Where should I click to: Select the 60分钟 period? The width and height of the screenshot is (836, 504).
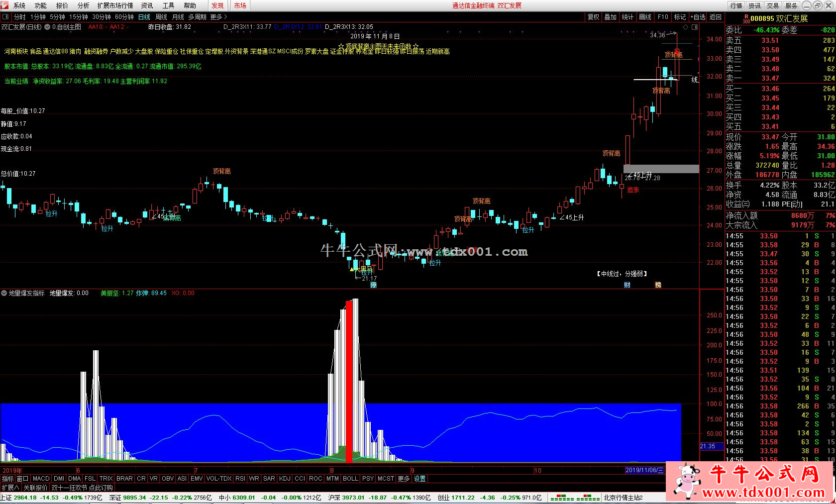(124, 17)
